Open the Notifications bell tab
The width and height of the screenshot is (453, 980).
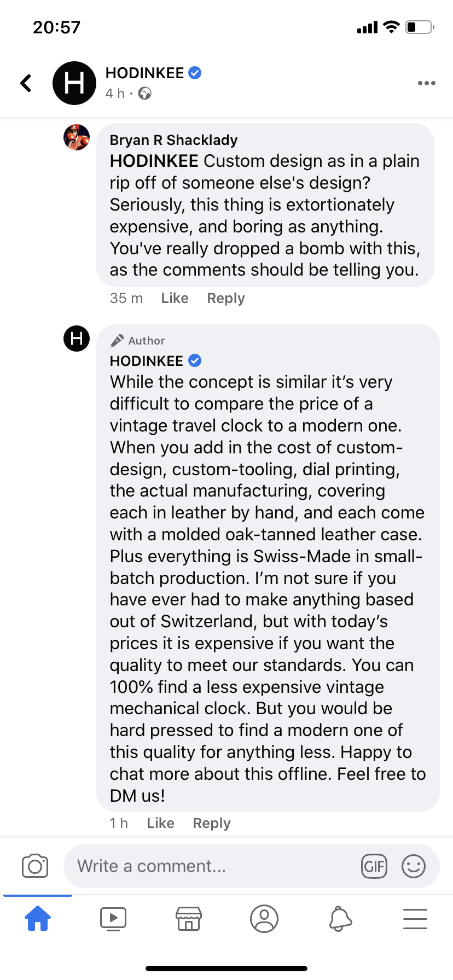pos(340,918)
